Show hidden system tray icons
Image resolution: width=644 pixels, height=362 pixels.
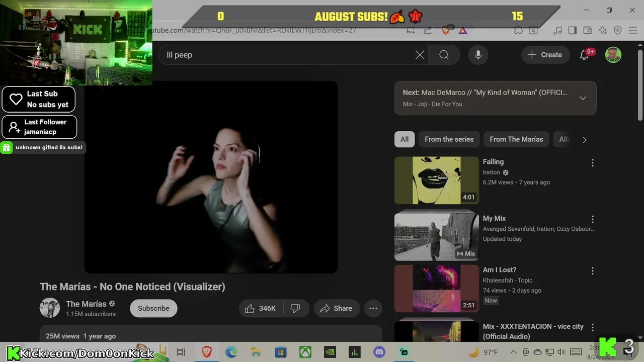click(513, 352)
